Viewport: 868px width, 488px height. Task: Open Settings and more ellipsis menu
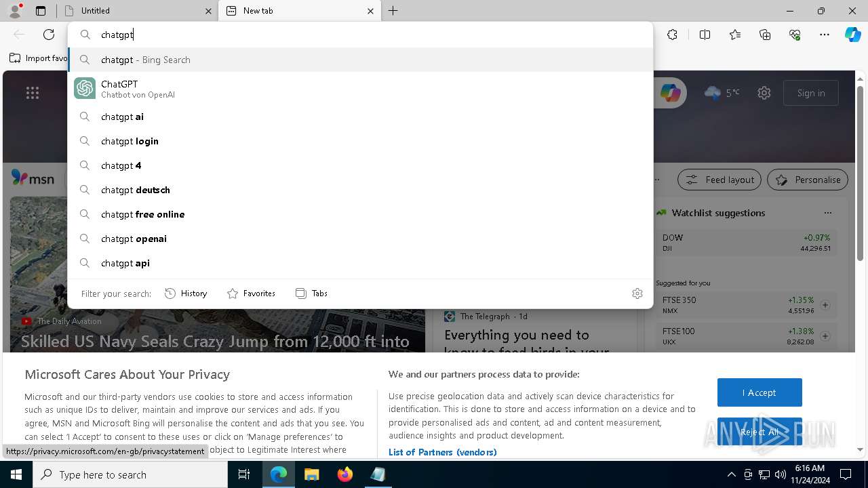[825, 35]
